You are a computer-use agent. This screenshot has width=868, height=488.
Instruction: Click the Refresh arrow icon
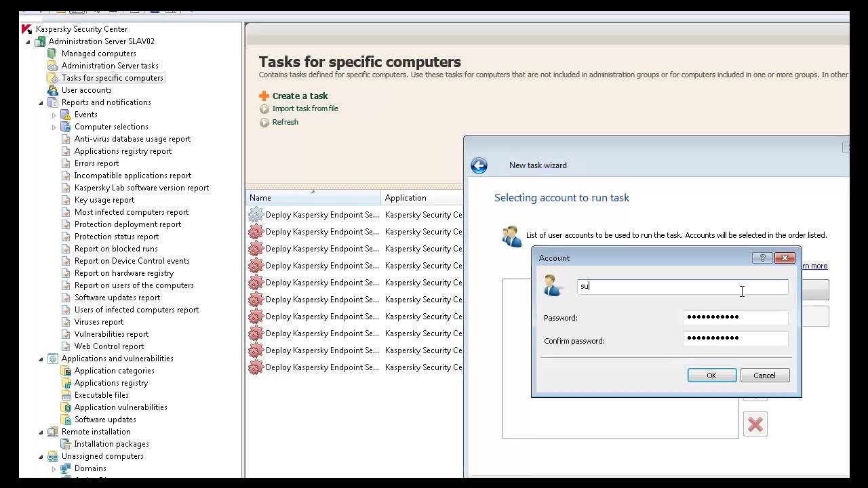(264, 123)
